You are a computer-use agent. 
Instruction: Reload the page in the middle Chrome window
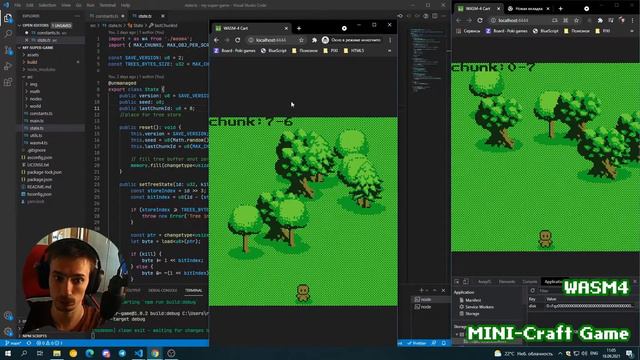click(x=238, y=40)
